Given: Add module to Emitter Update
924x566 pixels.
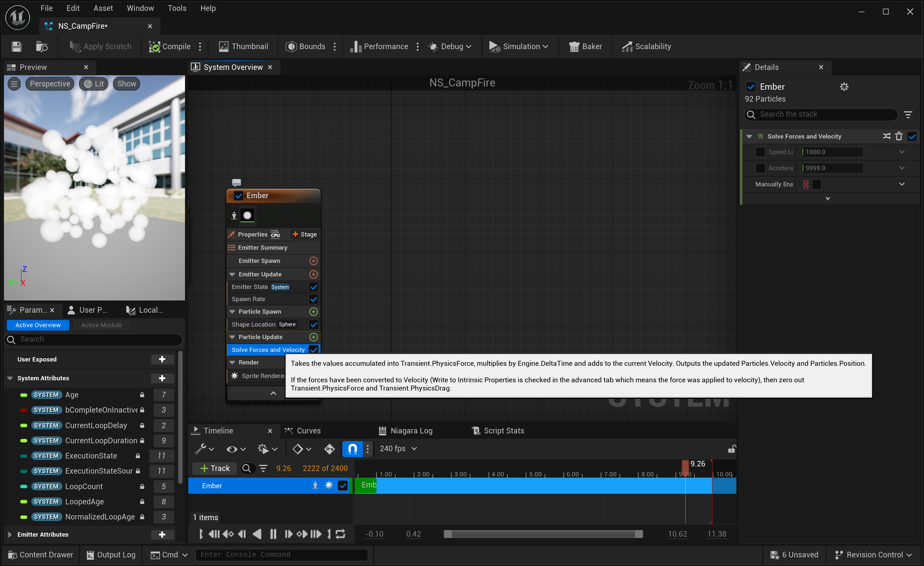Looking at the screenshot, I should [314, 274].
